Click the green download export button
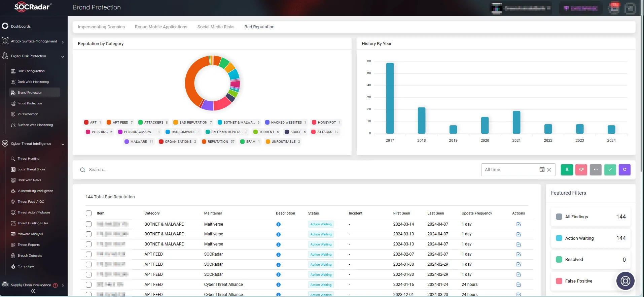Viewport: 644px width, 297px height. pos(567,170)
